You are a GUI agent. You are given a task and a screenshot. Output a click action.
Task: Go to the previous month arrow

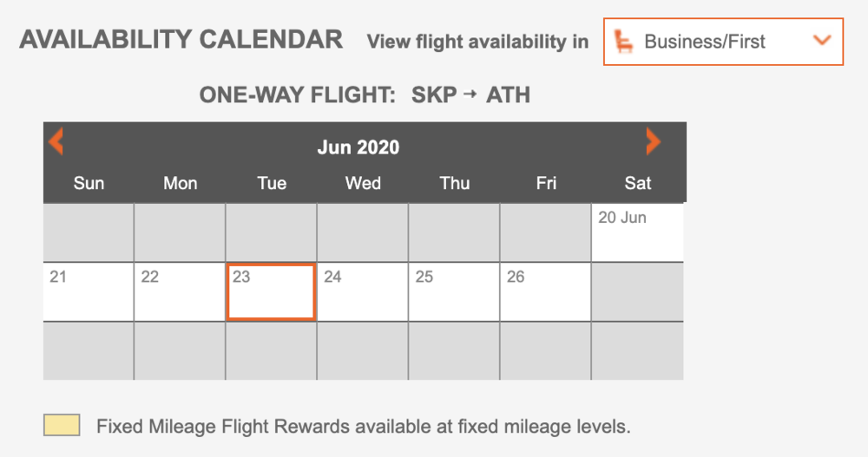pyautogui.click(x=56, y=141)
